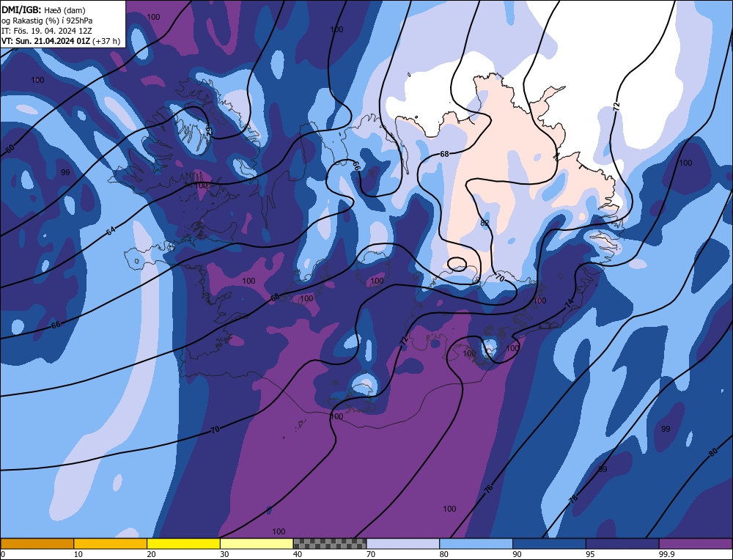Click the purple 99.9+ legend swatch
Viewport: 733px width, 560px height.
696,543
